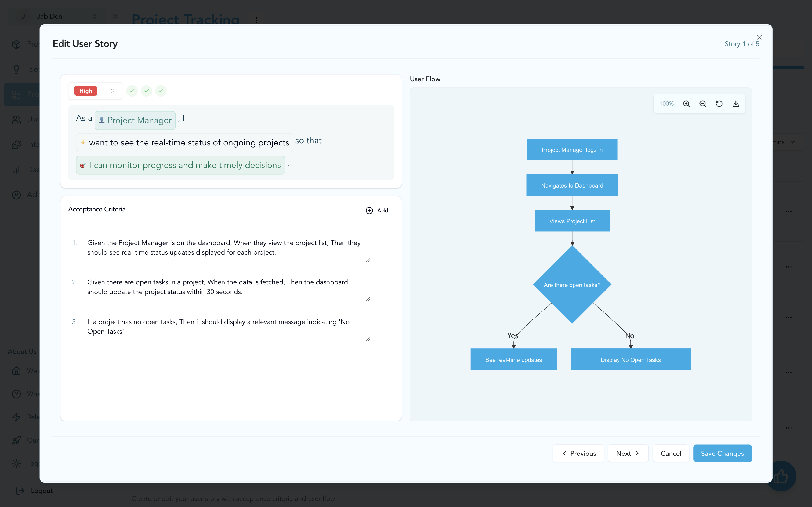The width and height of the screenshot is (812, 507).
Task: Click the Logout icon in sidebar
Action: click(20, 491)
